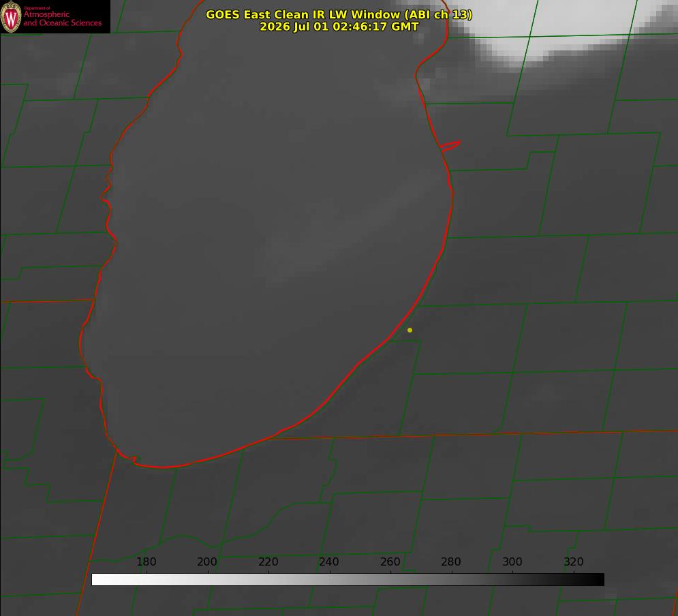
Task: Click the 280 tick label on the colorbar
Action: 451,561
